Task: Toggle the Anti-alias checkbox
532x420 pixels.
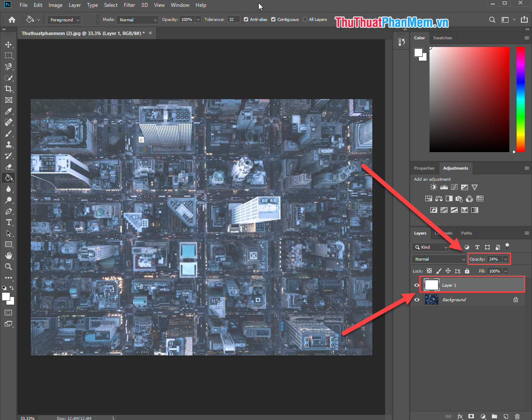Action: (x=246, y=19)
